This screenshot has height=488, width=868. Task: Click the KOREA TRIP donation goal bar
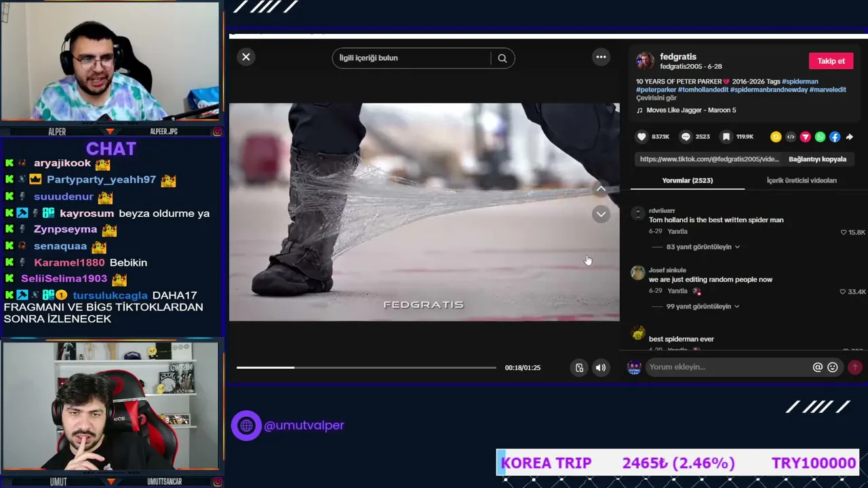pyautogui.click(x=678, y=463)
